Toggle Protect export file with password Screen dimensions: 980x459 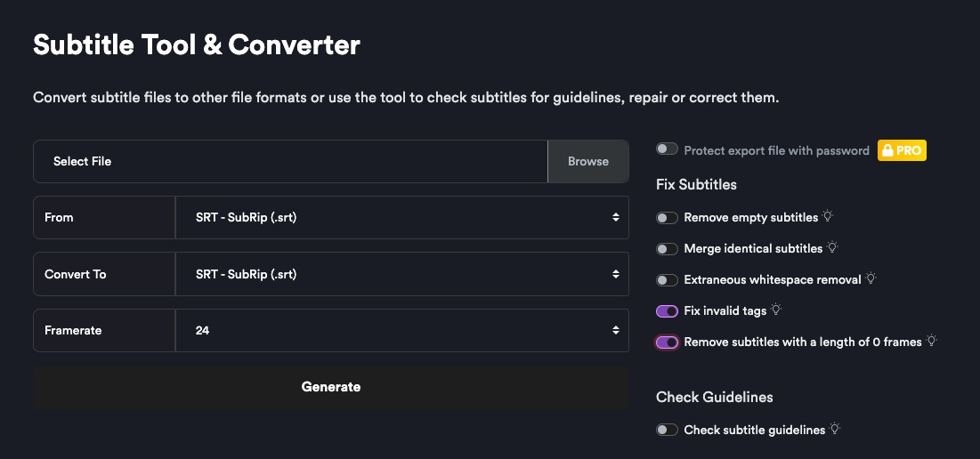tap(667, 150)
